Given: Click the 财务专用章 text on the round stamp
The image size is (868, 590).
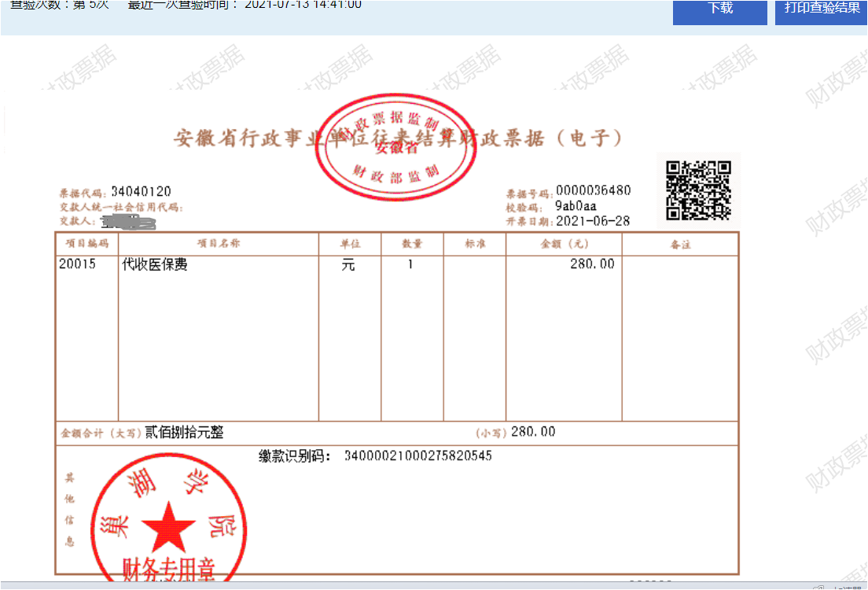Looking at the screenshot, I should point(168,570).
